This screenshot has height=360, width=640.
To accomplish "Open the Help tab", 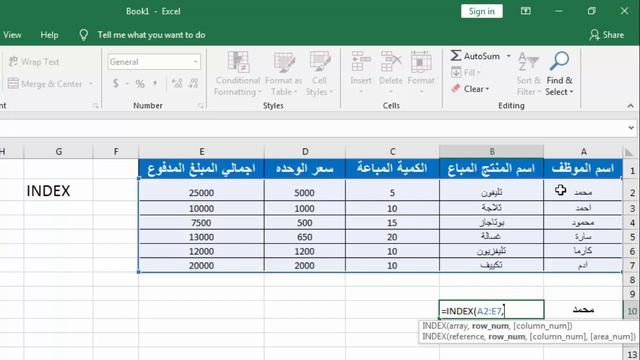I will 49,35.
